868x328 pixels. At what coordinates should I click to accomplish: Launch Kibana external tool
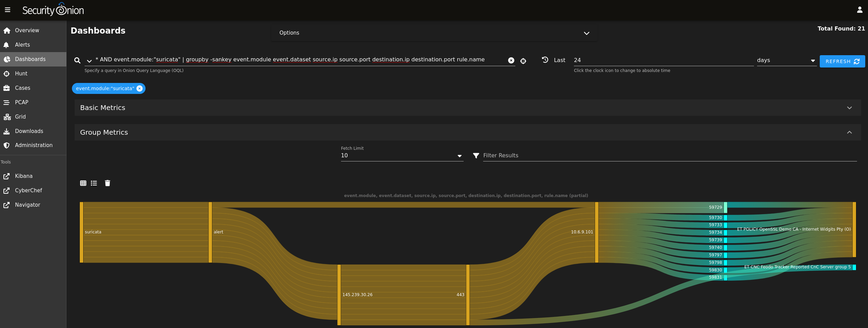[x=33, y=176]
